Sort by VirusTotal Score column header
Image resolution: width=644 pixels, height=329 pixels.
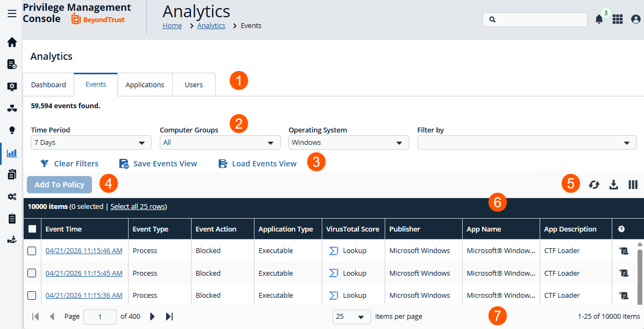[x=353, y=229]
